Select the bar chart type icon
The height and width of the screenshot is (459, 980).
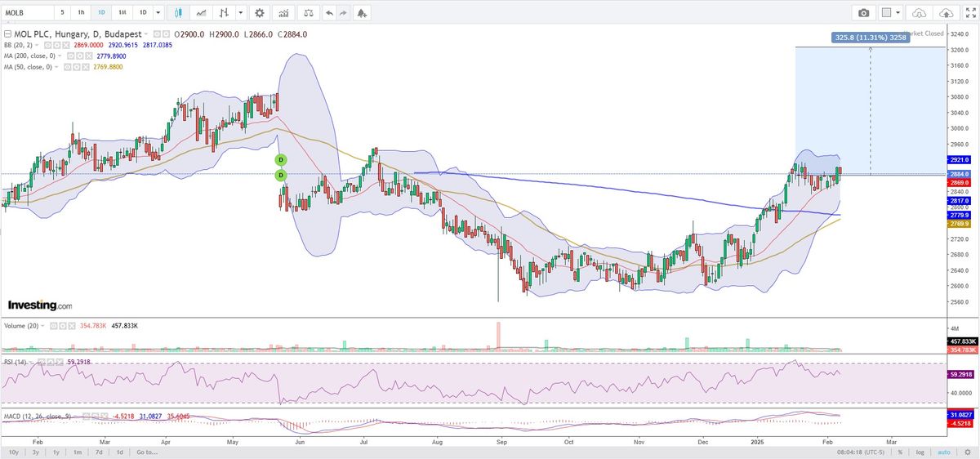point(224,12)
